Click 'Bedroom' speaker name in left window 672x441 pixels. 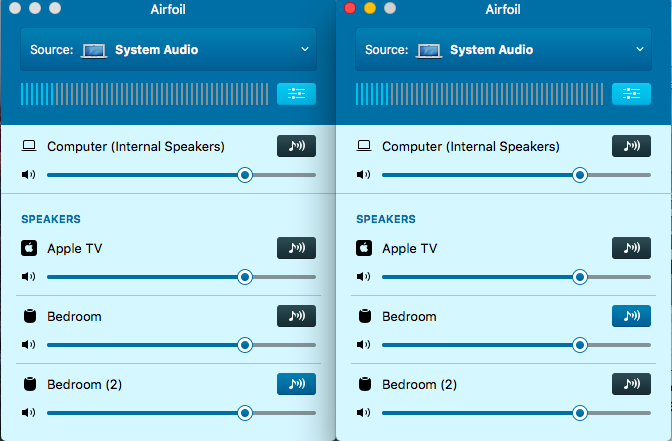[x=74, y=317]
